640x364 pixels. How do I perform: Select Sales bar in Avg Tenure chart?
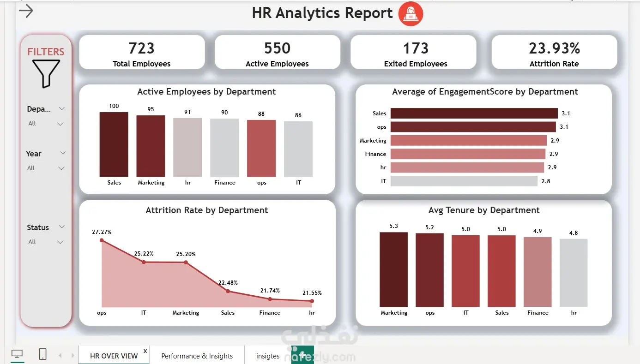(502, 271)
